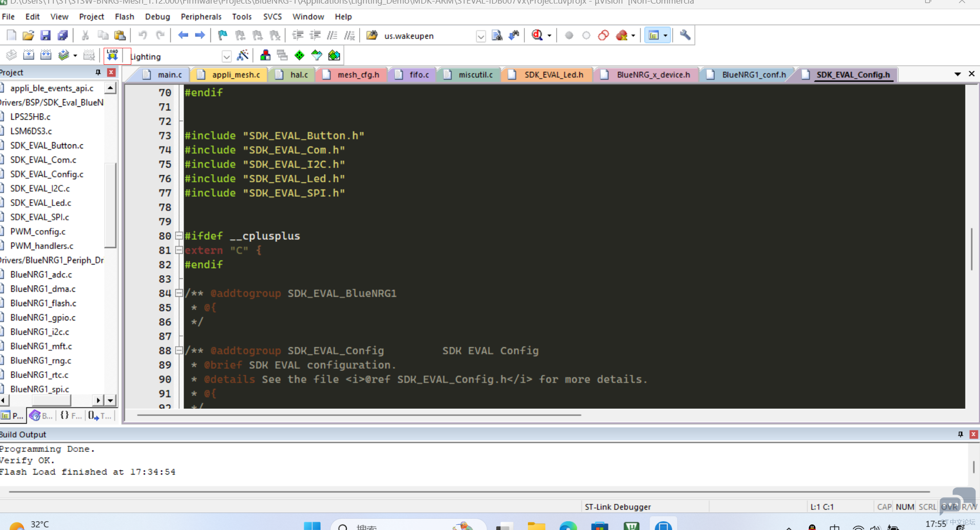The image size is (980, 530).
Task: Expand the debug session dropdown arrow
Action: click(x=550, y=36)
